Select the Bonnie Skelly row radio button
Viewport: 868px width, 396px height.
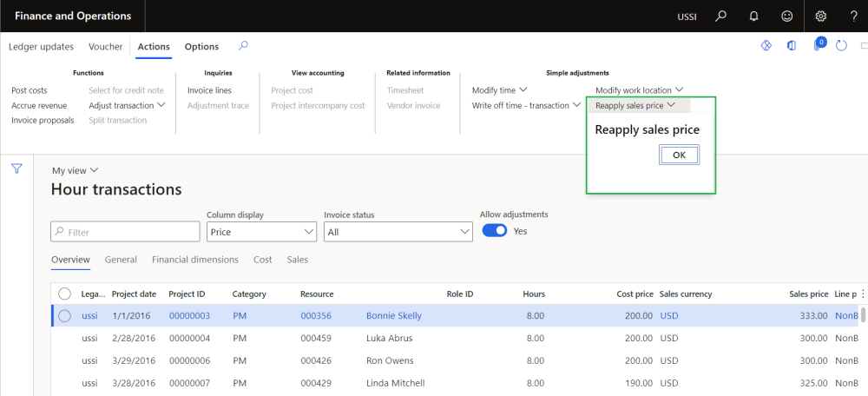[64, 316]
